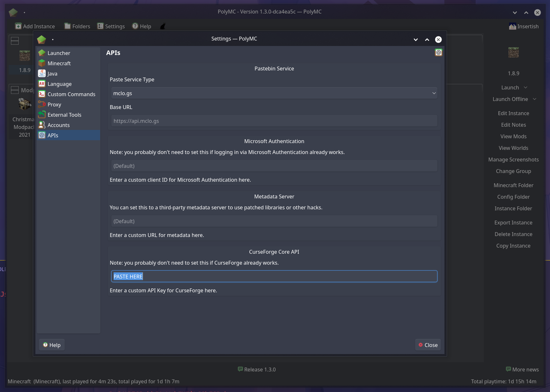The width and height of the screenshot is (550, 392).
Task: Select the 1.8.9 instance icon in list
Action: coord(25,56)
